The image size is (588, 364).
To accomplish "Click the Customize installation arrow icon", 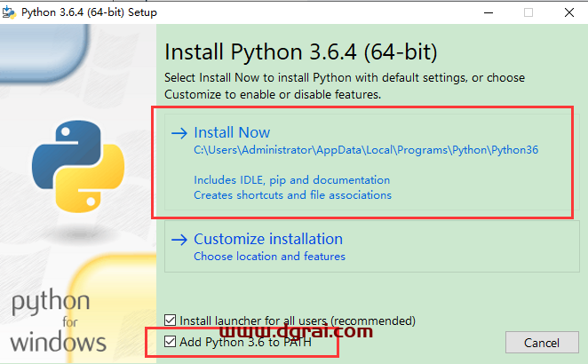I will coord(179,239).
